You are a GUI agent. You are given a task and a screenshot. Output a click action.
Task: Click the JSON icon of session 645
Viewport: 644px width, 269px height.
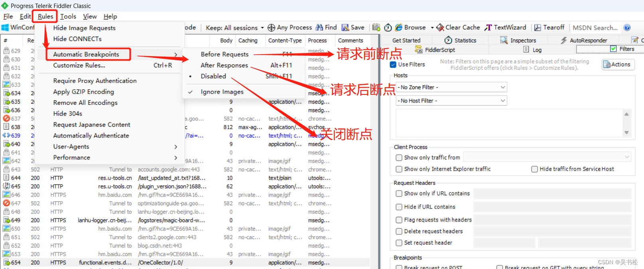(x=6, y=186)
